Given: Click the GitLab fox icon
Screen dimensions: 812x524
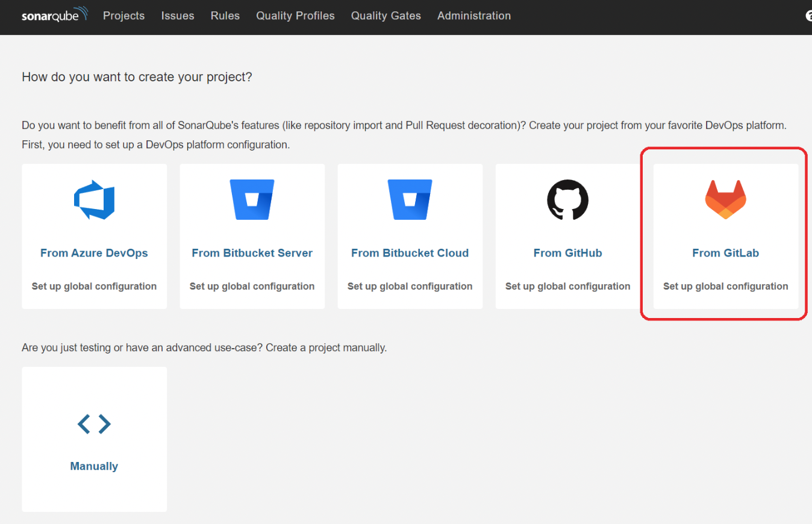Looking at the screenshot, I should (x=725, y=199).
